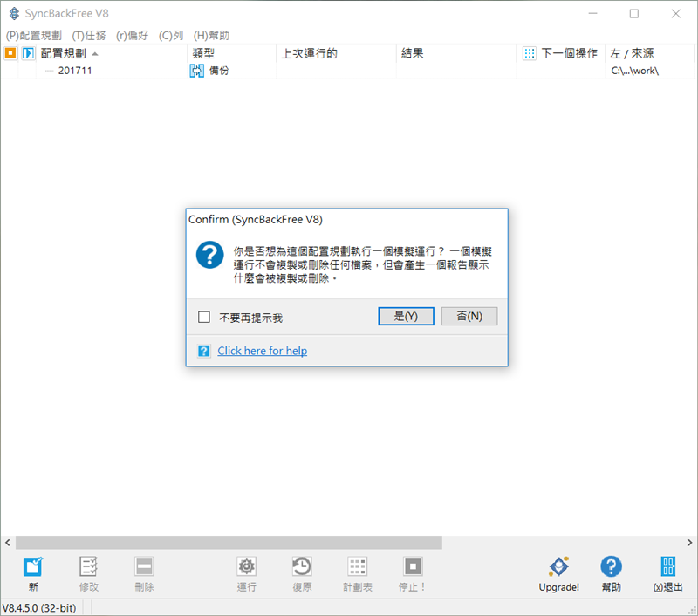698x616 pixels.
Task: Click the horizontal scrollbar thumb
Action: point(229,543)
